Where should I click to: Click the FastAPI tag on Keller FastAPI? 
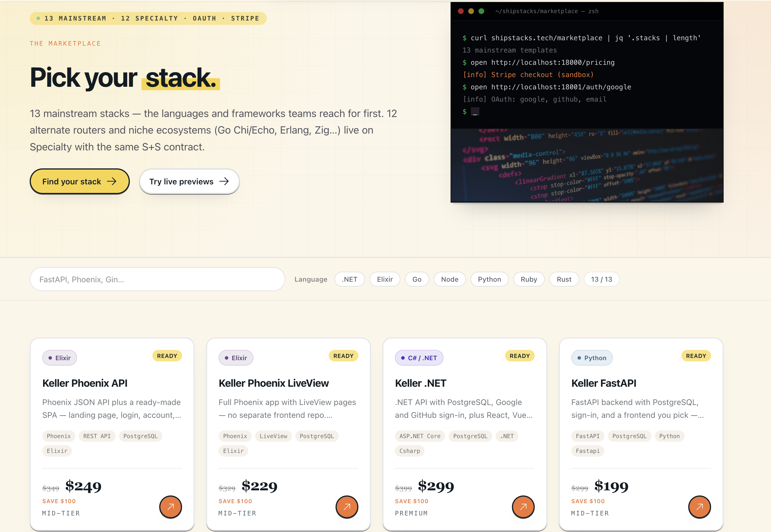point(588,436)
